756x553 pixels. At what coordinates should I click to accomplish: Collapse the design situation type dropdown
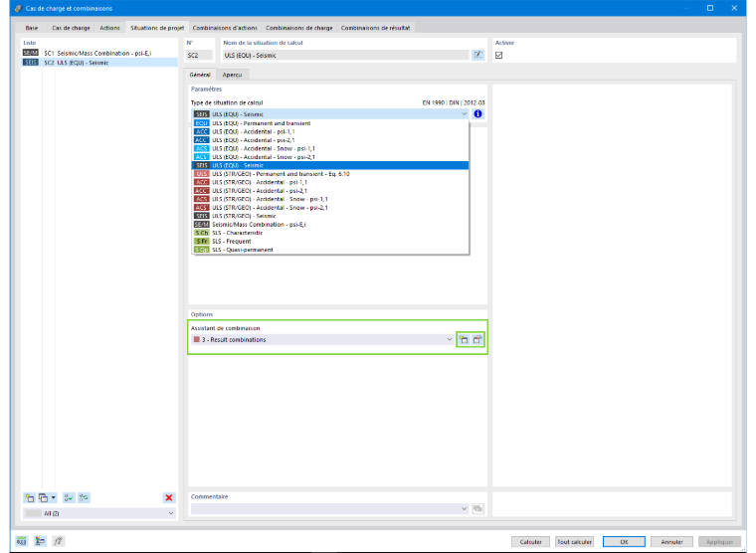click(464, 113)
